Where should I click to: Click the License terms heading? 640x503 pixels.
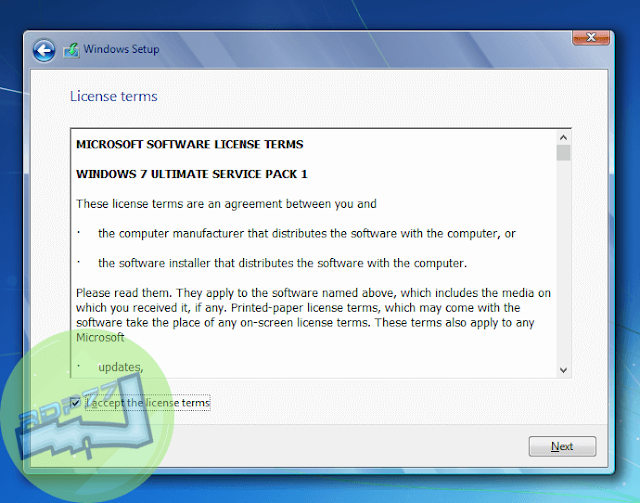click(113, 96)
